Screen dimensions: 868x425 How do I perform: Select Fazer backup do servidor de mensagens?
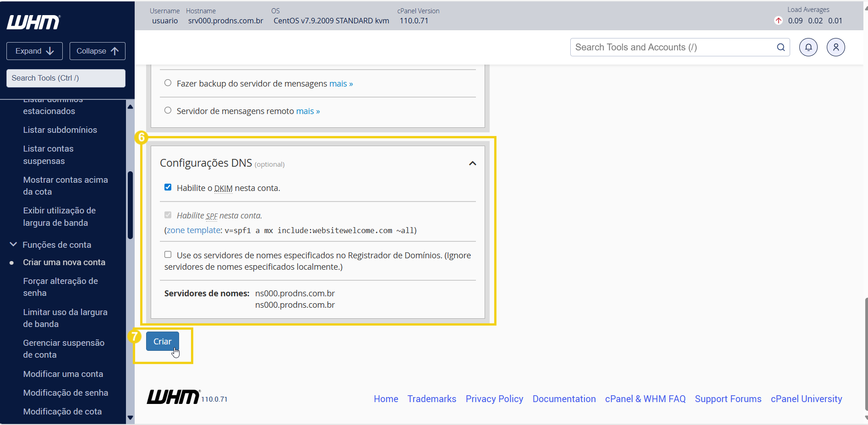click(x=168, y=83)
